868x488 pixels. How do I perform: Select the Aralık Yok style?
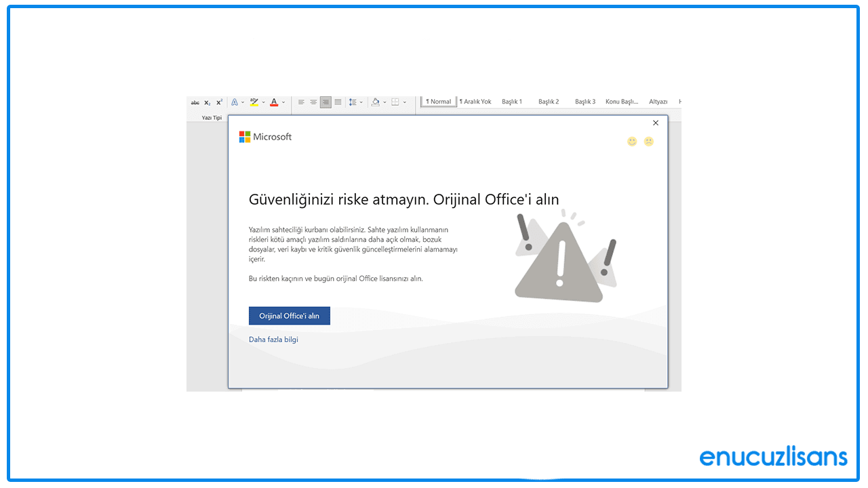[475, 102]
